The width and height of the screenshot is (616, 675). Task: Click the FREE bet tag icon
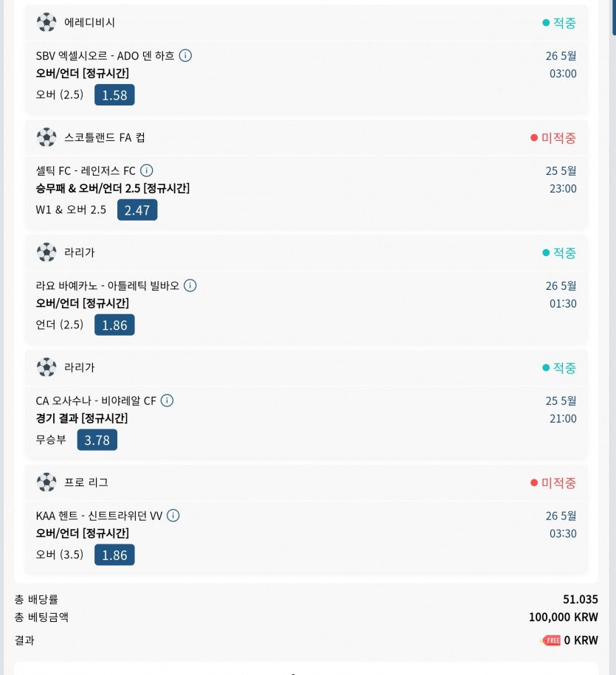(550, 640)
